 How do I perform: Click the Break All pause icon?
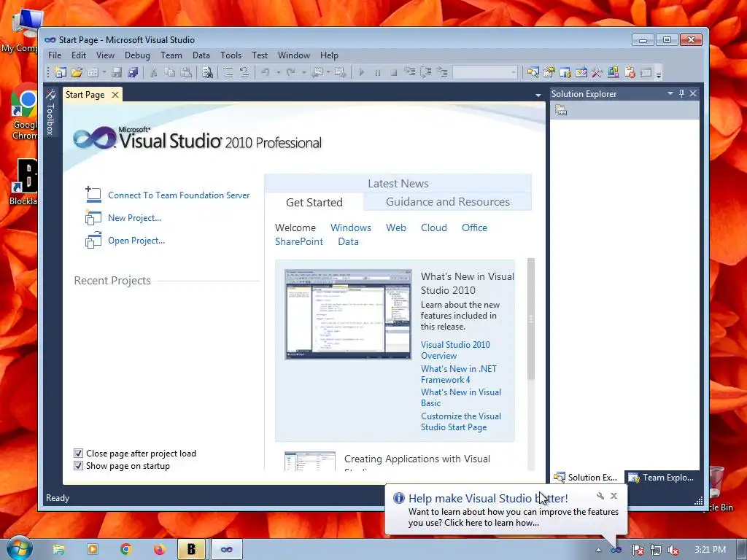pyautogui.click(x=377, y=72)
